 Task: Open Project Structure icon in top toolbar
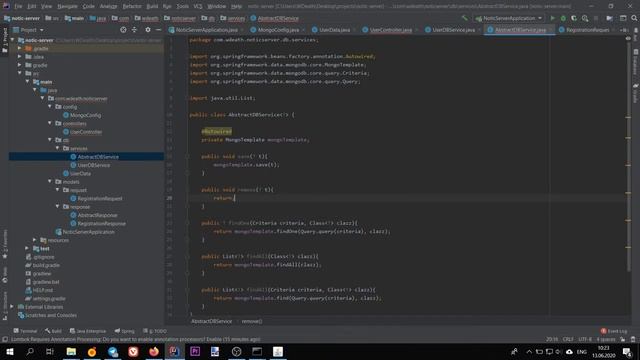coord(609,18)
